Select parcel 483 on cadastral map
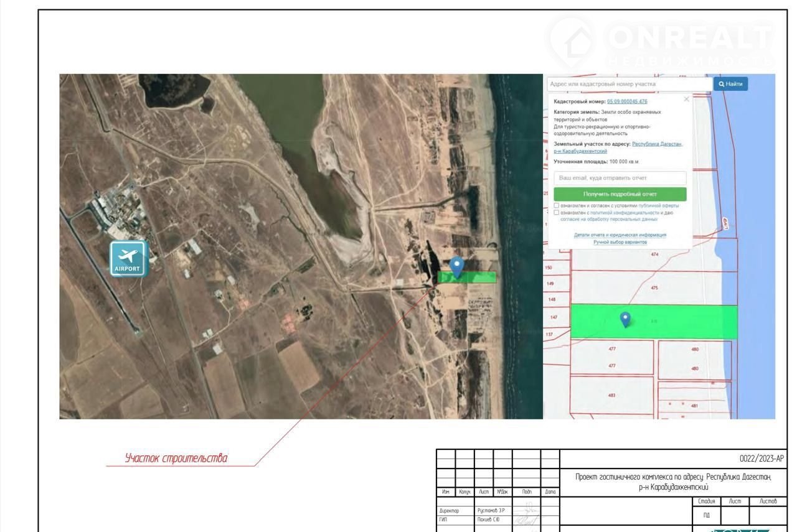This screenshot has height=532, width=797. tap(611, 395)
